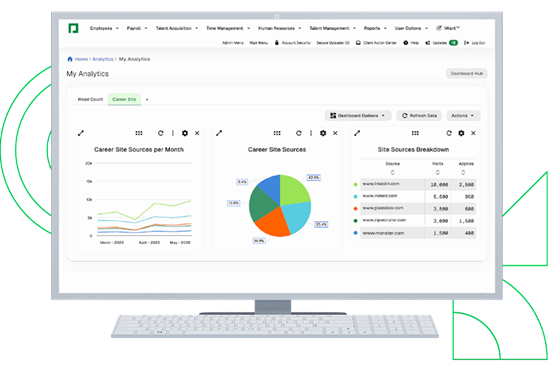Close the Career Site Sources per Month widget

(197, 133)
